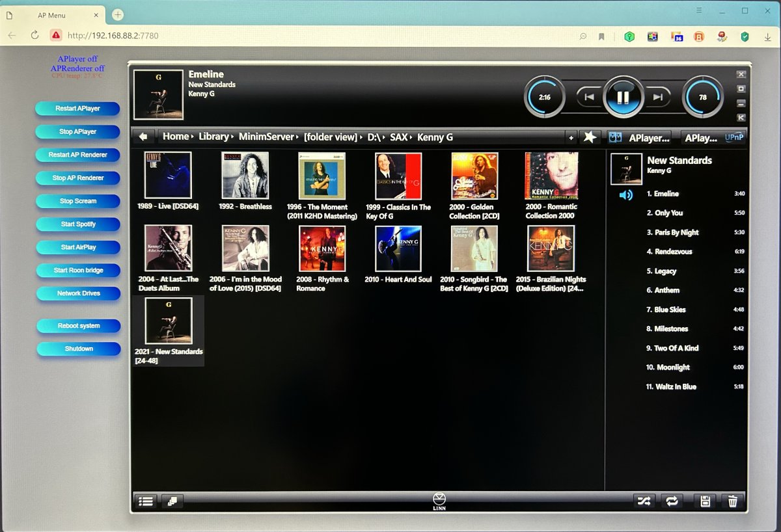Skip to the next track
The height and width of the screenshot is (532, 781).
tap(658, 97)
